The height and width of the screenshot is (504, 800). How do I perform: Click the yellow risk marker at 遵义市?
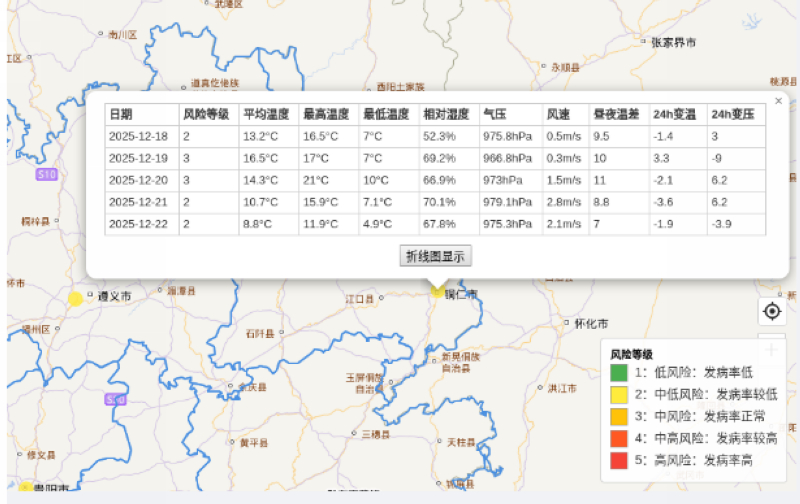[75, 298]
